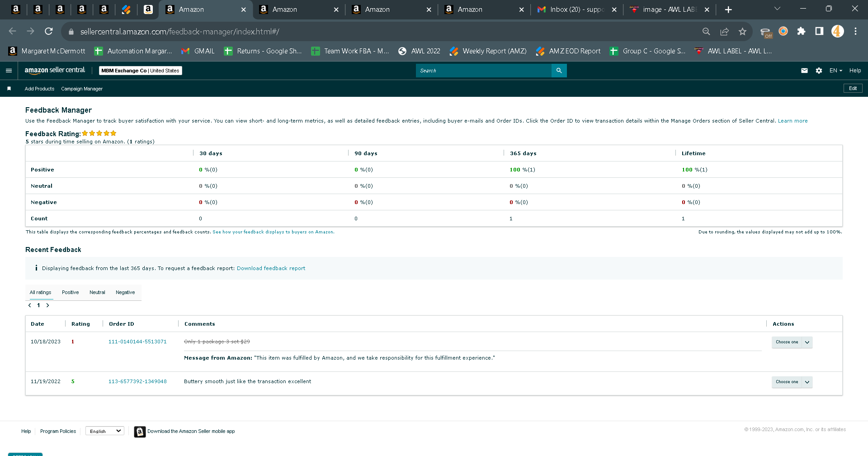This screenshot has width=868, height=456.
Task: Open a new browser tab
Action: point(728,9)
